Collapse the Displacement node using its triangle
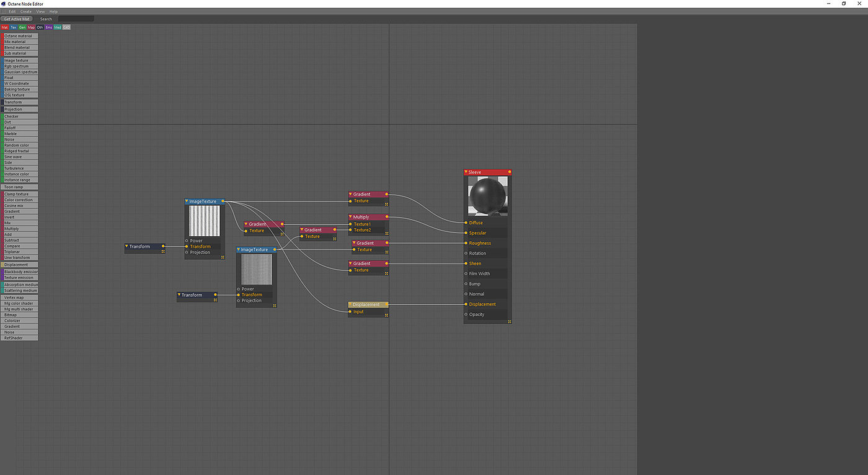The width and height of the screenshot is (868, 475). (x=351, y=304)
